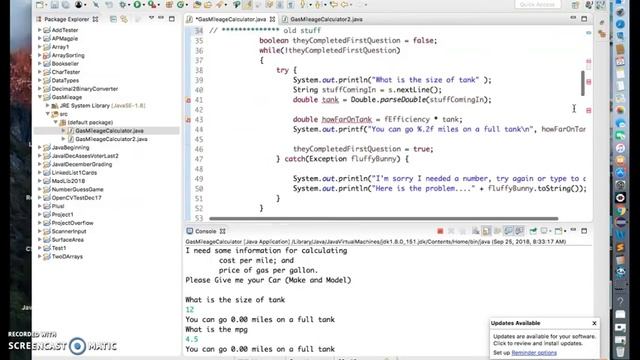
Task: Click the underlined 'tank' variable on line 41
Action: coord(330,100)
